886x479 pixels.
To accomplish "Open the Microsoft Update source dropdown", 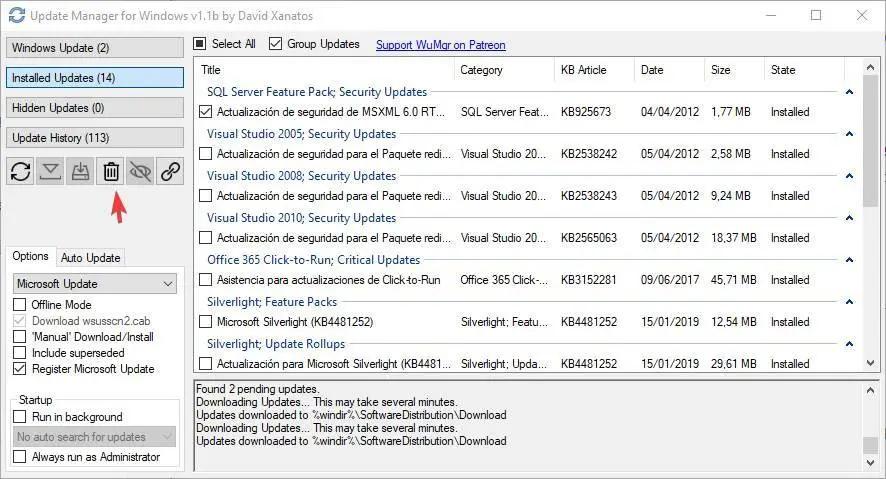I will coord(95,284).
